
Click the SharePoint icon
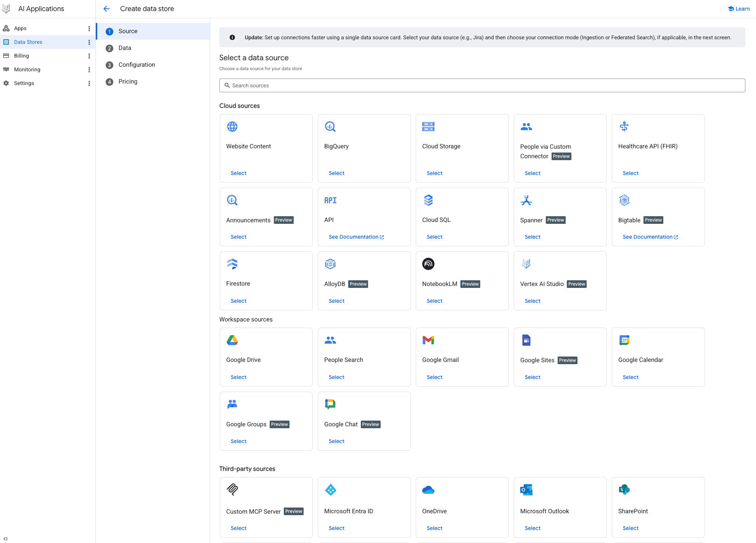point(624,490)
